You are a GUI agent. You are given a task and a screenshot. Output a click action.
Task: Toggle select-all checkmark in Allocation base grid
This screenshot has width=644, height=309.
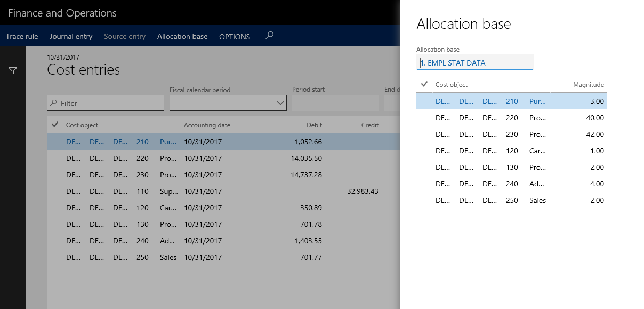(424, 84)
